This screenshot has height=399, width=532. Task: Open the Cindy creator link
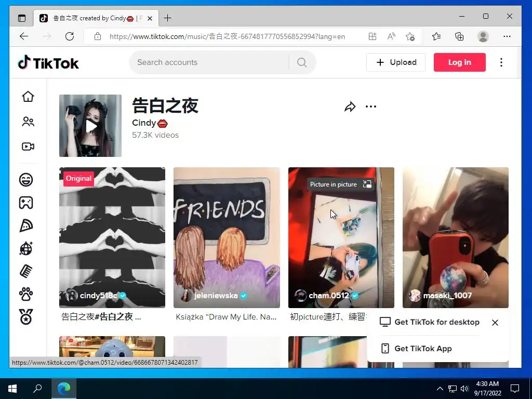tap(150, 123)
